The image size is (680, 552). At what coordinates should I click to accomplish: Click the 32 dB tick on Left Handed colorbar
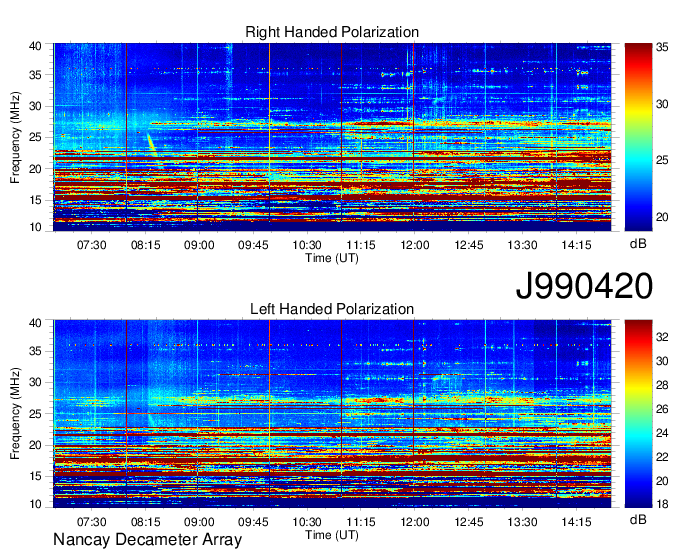[662, 336]
